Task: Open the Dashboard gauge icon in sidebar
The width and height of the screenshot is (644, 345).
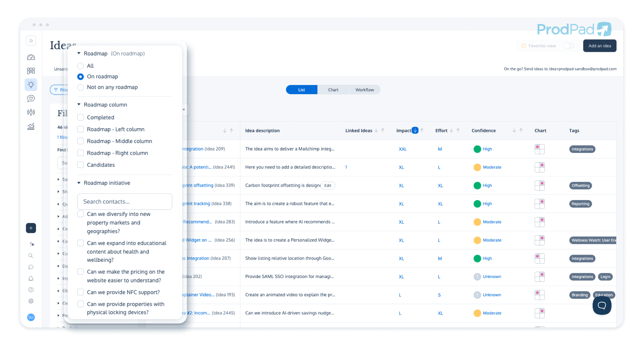Action: (x=31, y=57)
